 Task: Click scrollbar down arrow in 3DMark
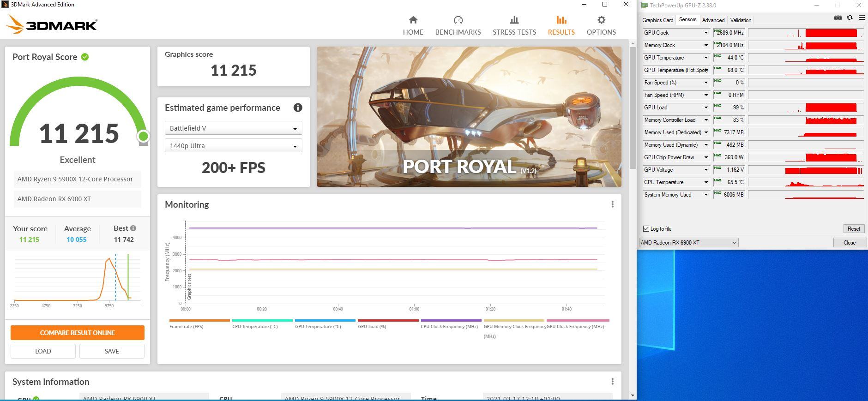[x=633, y=395]
